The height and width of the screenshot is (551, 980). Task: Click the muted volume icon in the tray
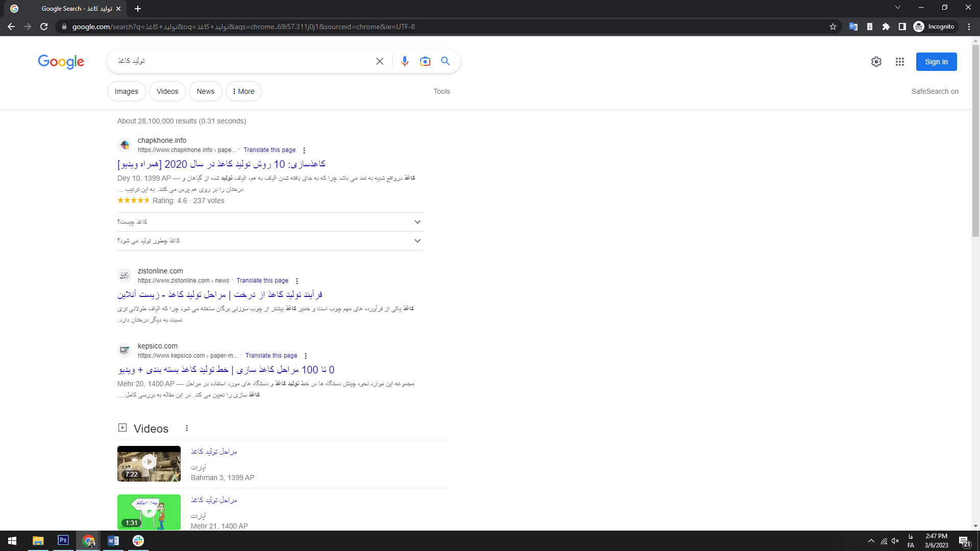pos(896,541)
